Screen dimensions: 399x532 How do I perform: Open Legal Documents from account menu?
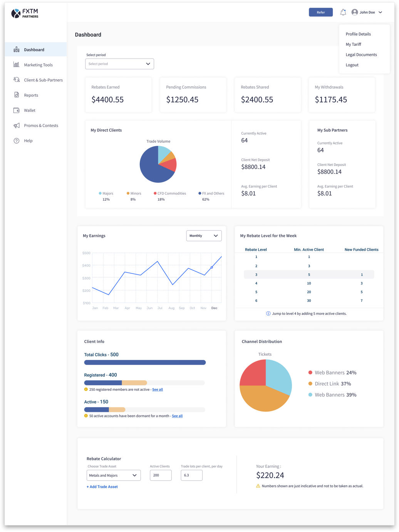[x=361, y=55]
